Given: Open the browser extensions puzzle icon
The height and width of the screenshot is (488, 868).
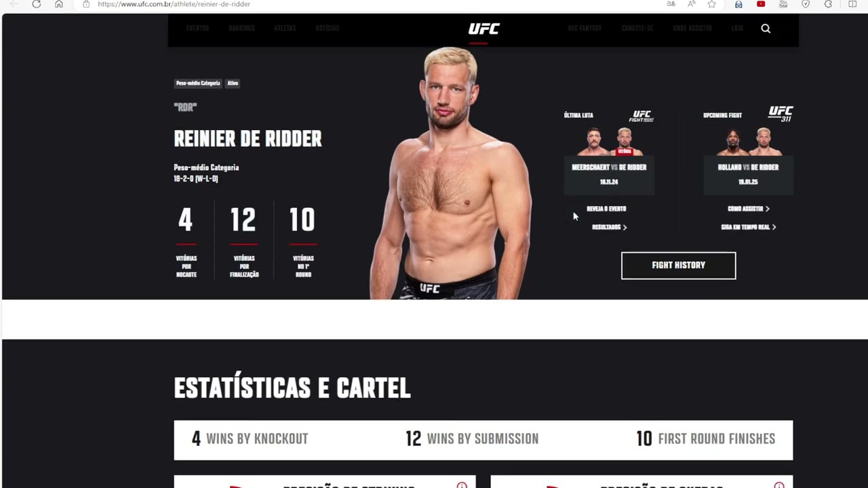Looking at the screenshot, I should 828,4.
